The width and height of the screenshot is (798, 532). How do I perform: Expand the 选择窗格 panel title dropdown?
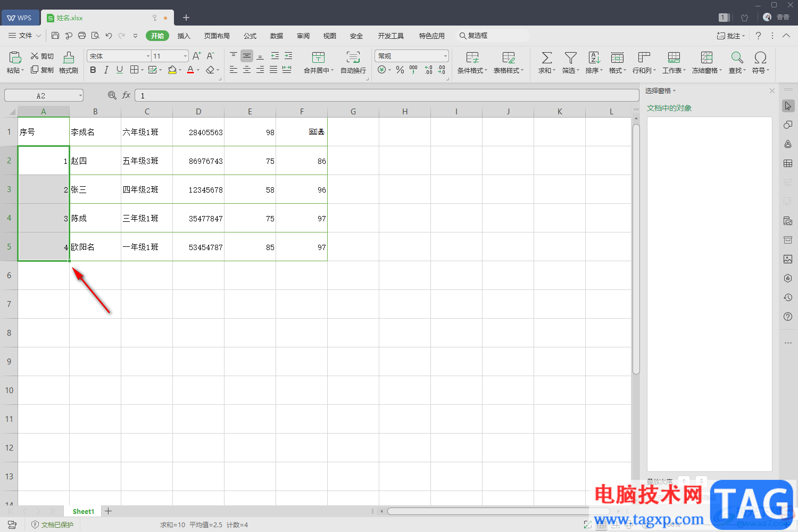[x=674, y=91]
